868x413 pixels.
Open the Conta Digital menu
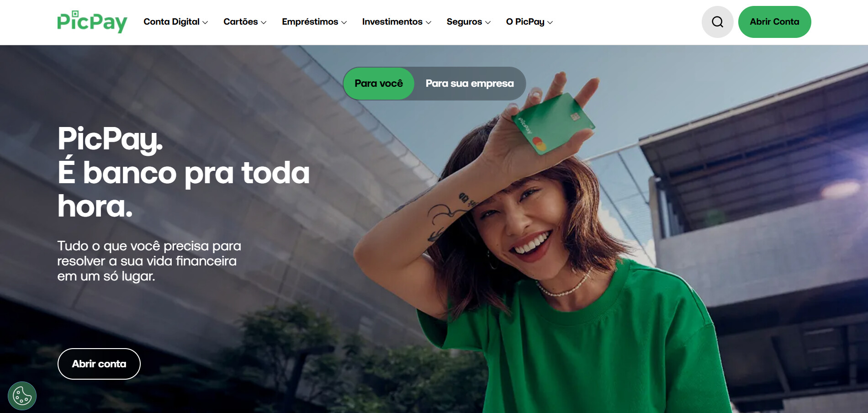coord(176,22)
